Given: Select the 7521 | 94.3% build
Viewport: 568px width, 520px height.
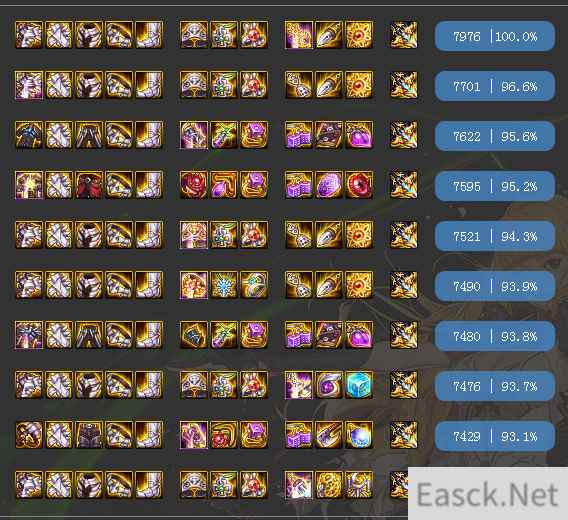Looking at the screenshot, I should (494, 236).
